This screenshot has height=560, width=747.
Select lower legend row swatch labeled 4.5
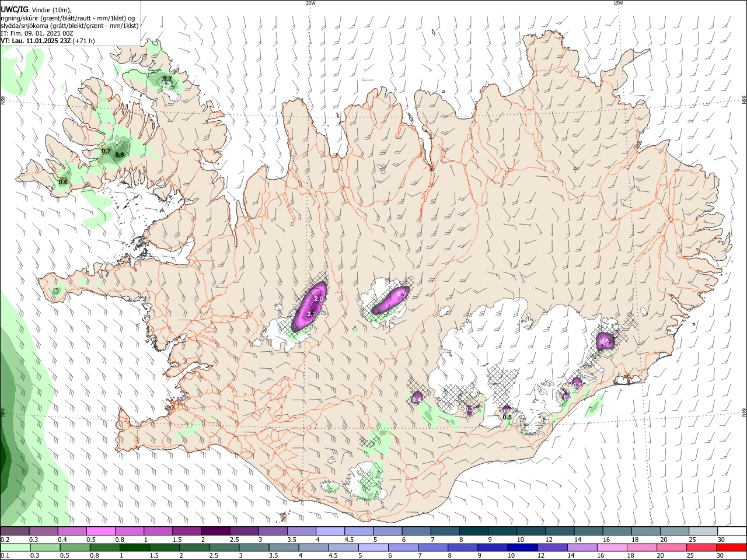click(343, 548)
